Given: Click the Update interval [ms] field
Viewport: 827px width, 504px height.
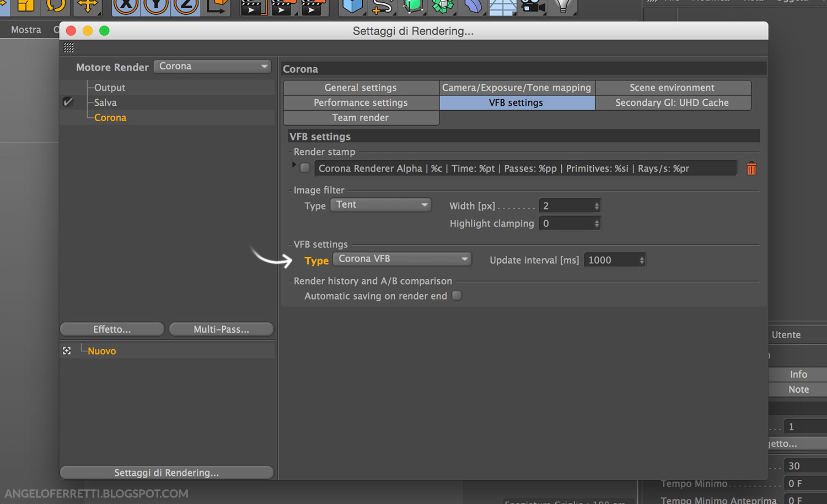Looking at the screenshot, I should [x=611, y=260].
